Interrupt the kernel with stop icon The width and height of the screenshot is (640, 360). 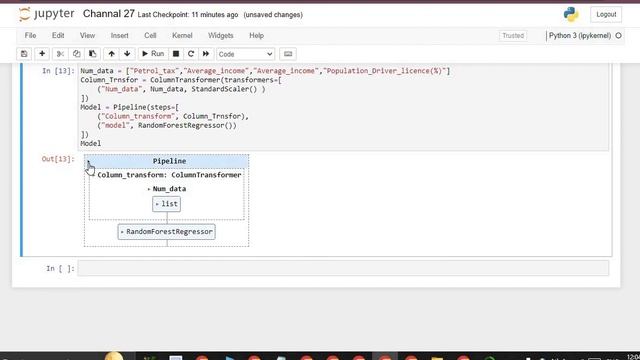click(176, 54)
